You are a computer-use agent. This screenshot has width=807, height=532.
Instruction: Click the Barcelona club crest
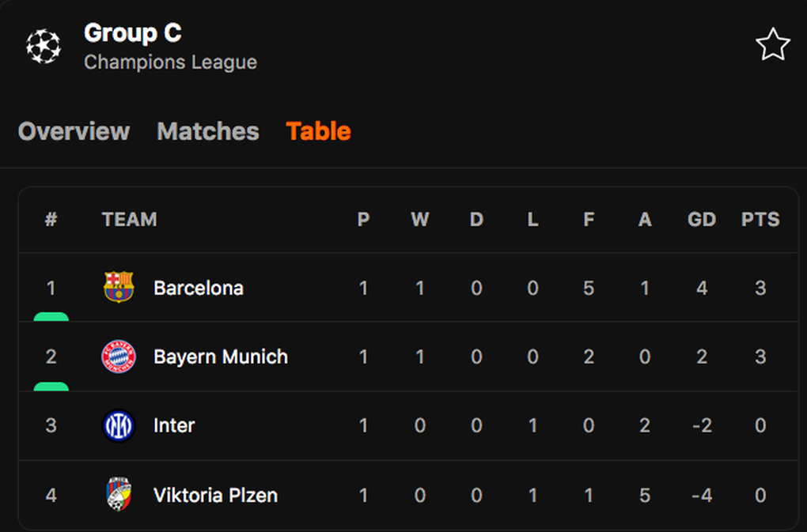tap(119, 287)
